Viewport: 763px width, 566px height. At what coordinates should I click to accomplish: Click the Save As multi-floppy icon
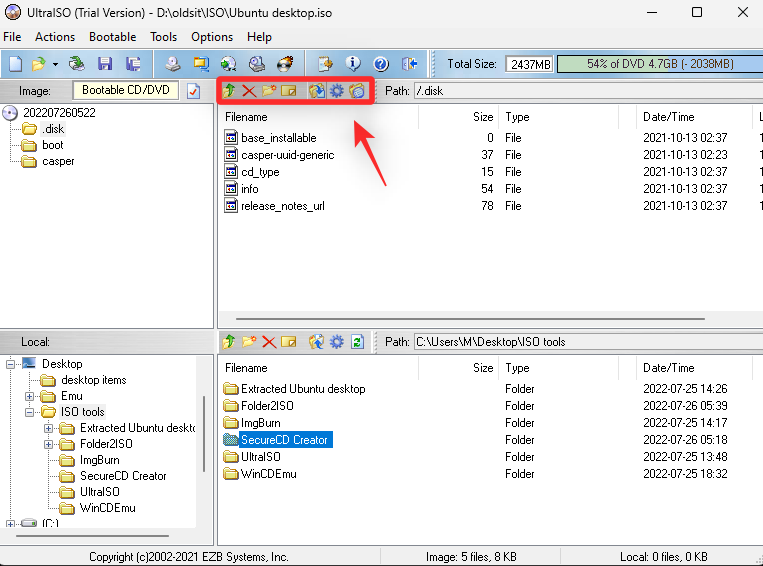pyautogui.click(x=133, y=64)
